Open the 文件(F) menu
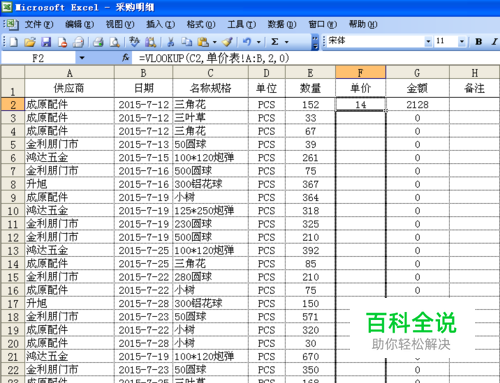 click(x=39, y=24)
